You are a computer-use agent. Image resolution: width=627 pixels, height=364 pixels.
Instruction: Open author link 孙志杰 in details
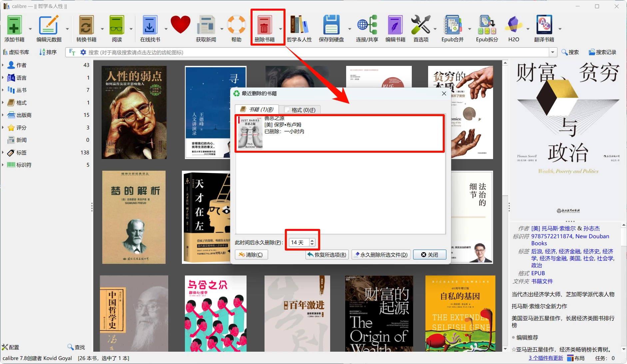[x=591, y=228]
